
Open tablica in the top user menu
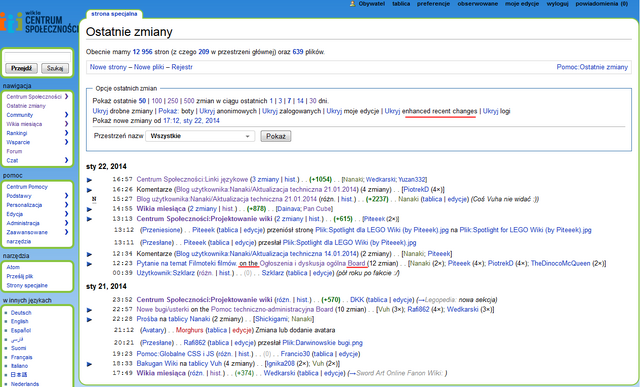[401, 4]
